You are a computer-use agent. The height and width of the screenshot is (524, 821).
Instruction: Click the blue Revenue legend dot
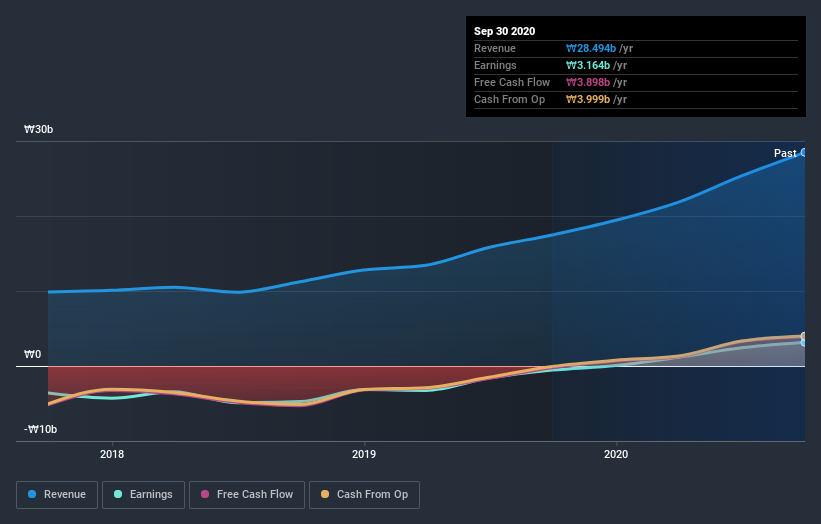pyautogui.click(x=32, y=494)
